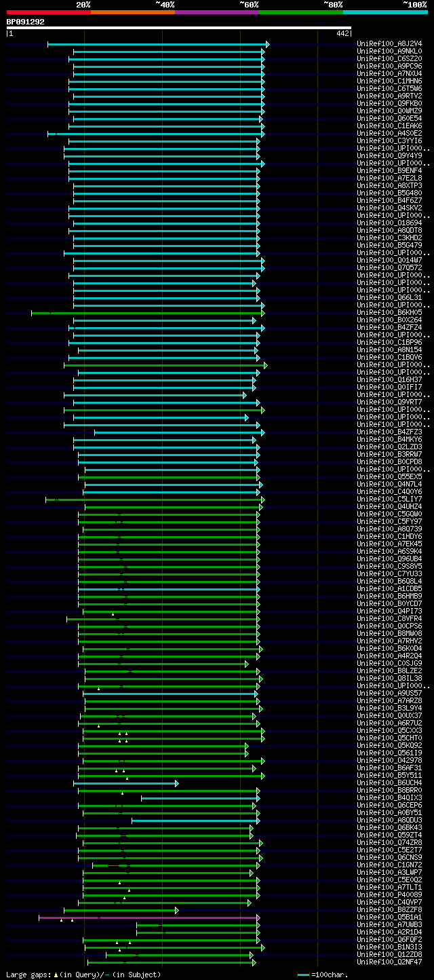Open UniRef100_Q4SKV2 hit

pos(389,208)
